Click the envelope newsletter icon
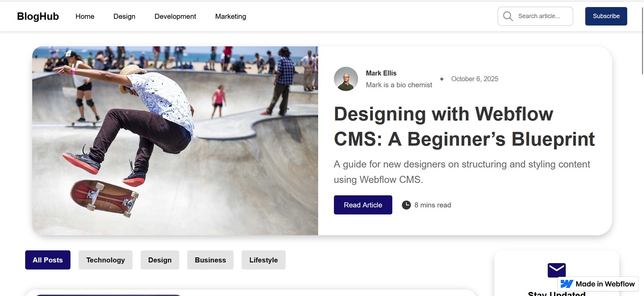 (556, 270)
